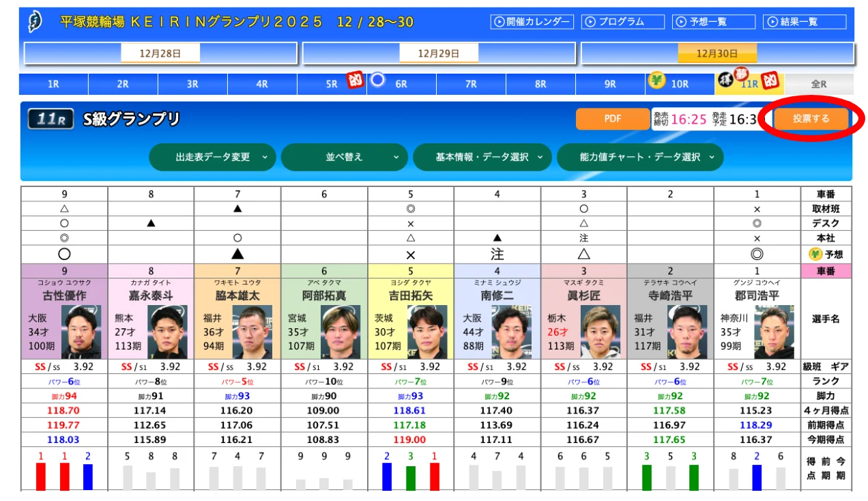Switch to race 3R

point(192,84)
